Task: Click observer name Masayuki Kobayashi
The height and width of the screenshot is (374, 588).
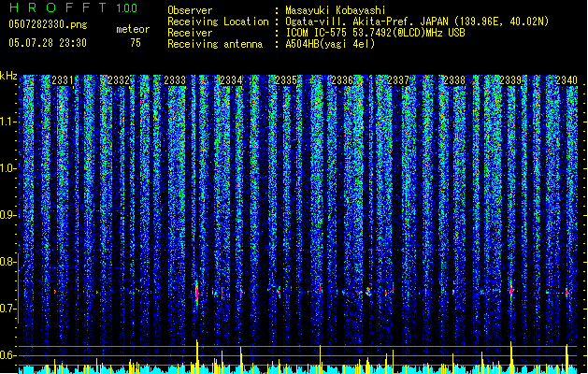Action: (x=336, y=10)
